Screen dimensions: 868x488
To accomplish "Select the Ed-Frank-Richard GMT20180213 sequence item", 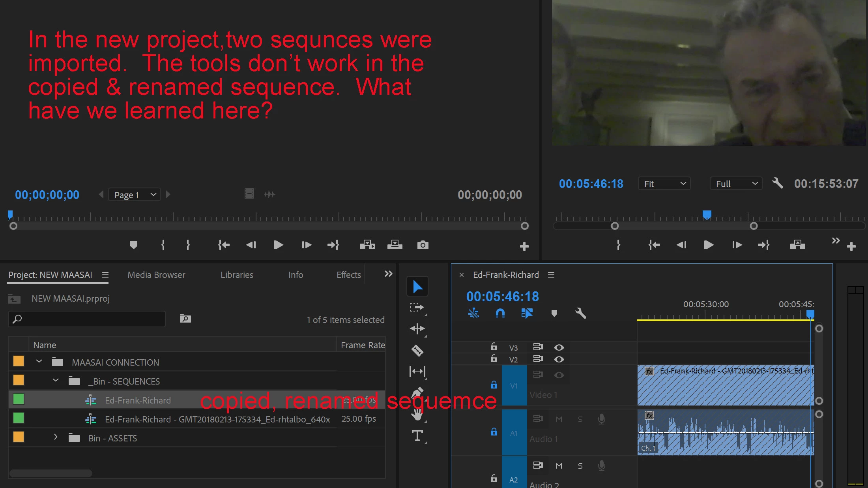I will coord(217,419).
